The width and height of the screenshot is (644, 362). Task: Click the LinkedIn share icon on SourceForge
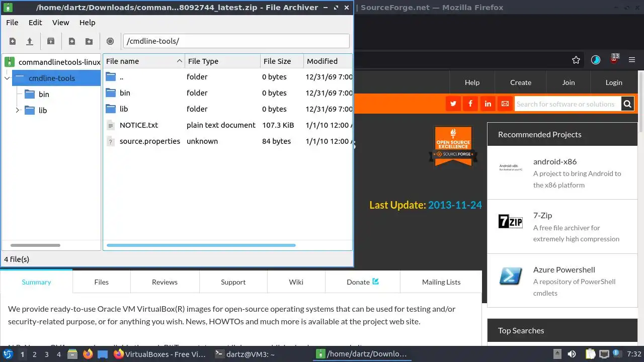tap(488, 104)
